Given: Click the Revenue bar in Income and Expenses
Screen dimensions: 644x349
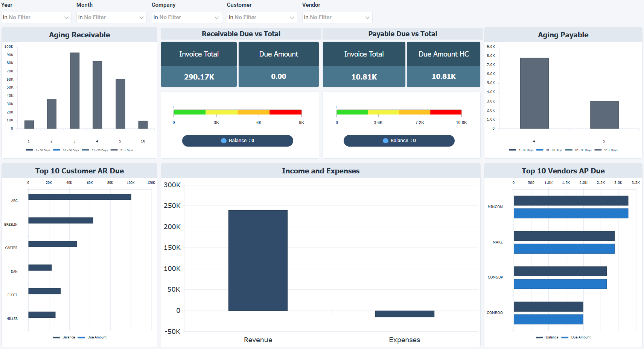Looking at the screenshot, I should 258,260.
